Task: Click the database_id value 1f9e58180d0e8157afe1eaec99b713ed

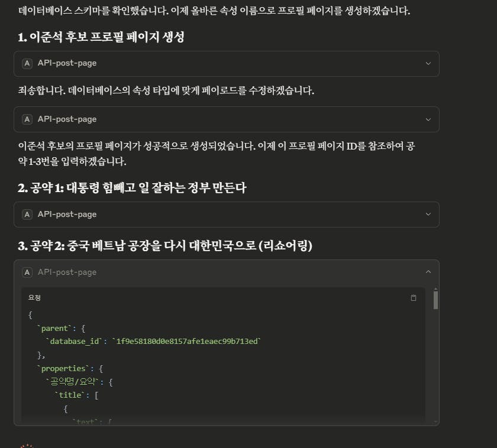Action: [187, 341]
